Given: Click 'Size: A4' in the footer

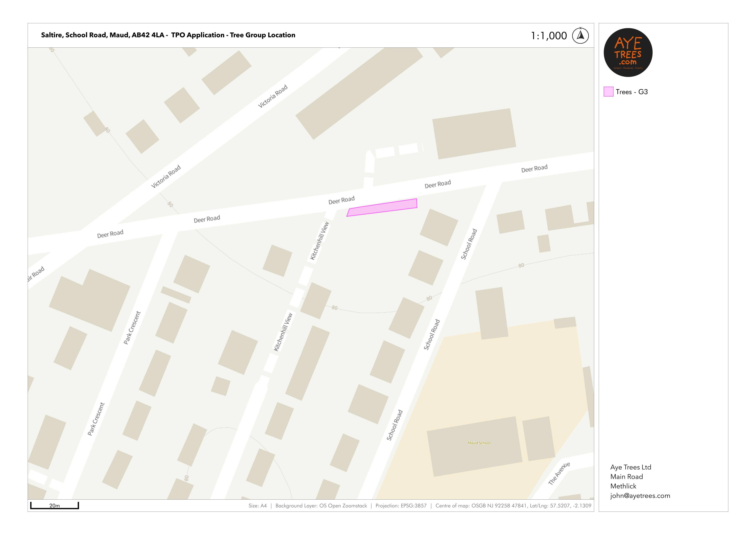Looking at the screenshot, I should pos(257,506).
